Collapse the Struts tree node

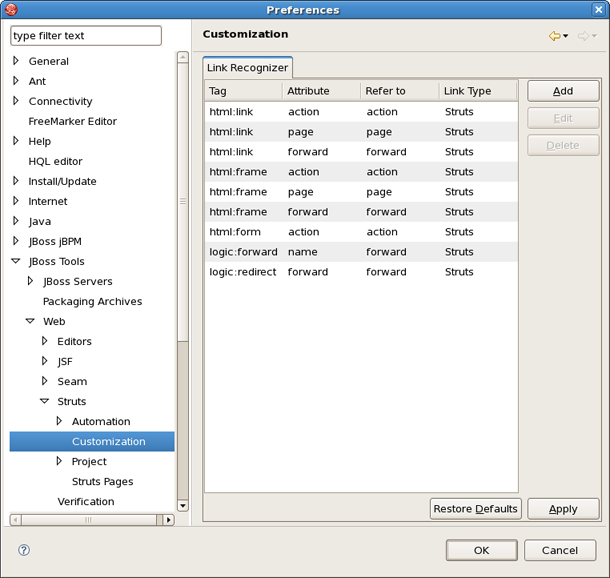[44, 401]
